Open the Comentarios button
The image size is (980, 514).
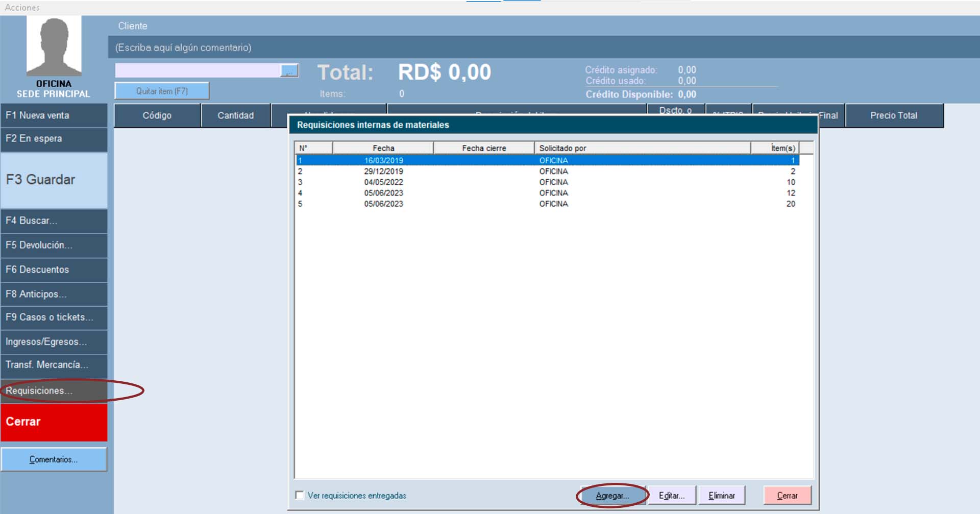tap(54, 459)
